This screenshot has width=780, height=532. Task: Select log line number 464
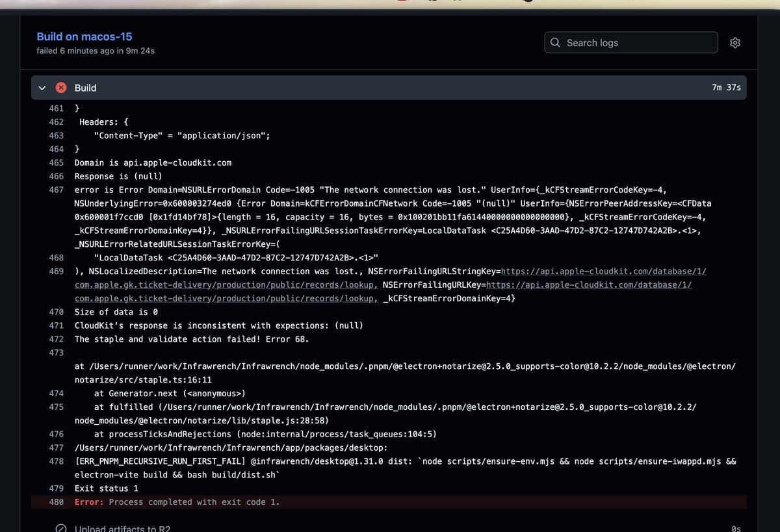(56, 149)
